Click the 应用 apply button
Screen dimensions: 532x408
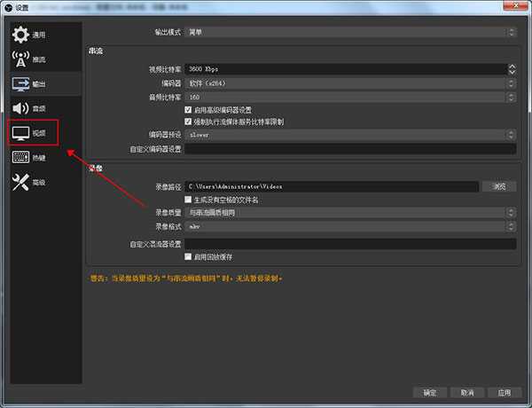(503, 392)
